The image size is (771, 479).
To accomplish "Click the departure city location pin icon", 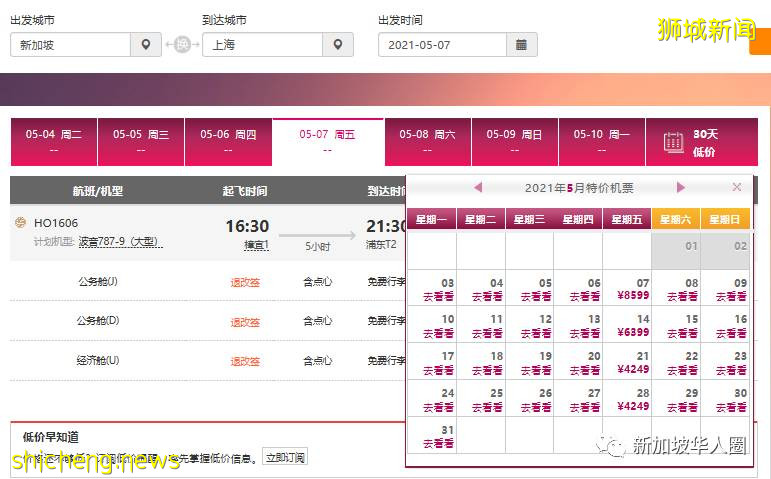I will (146, 45).
